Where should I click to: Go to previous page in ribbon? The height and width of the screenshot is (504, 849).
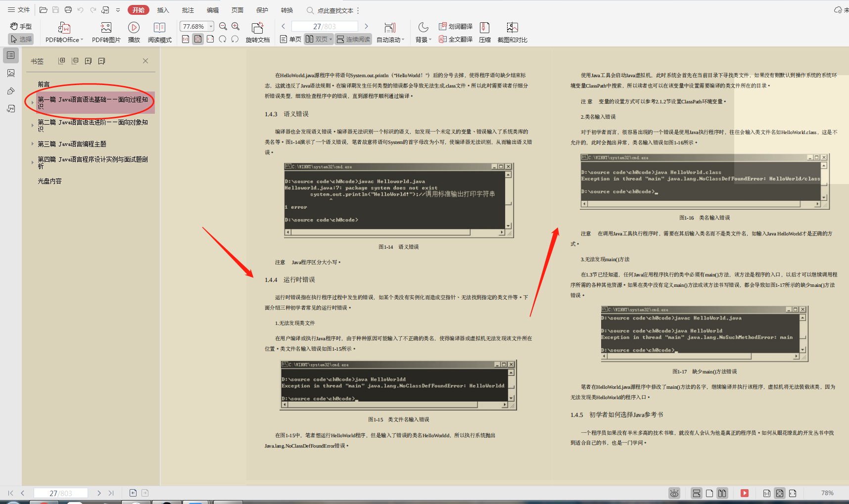pyautogui.click(x=283, y=26)
